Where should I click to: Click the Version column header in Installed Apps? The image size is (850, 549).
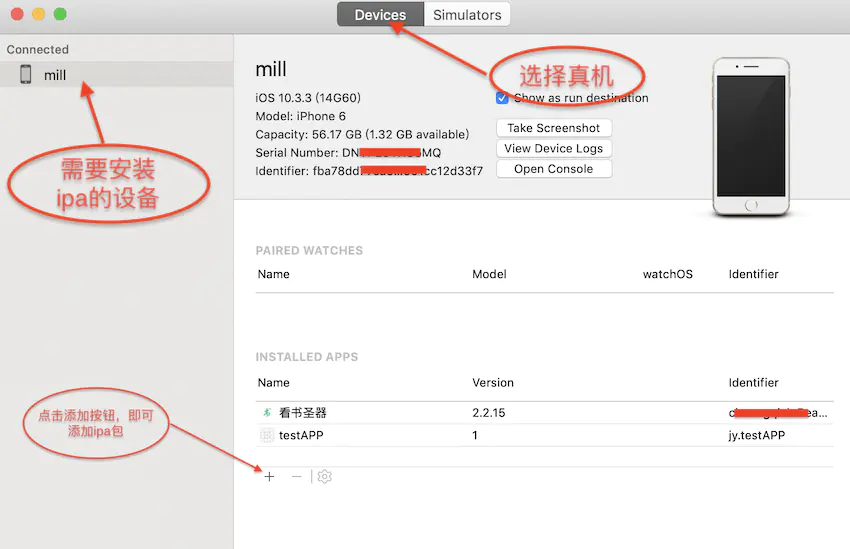coord(493,382)
